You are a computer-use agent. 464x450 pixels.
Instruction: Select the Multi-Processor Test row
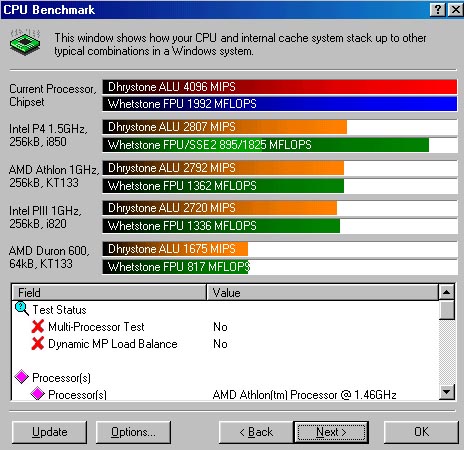tap(225, 327)
